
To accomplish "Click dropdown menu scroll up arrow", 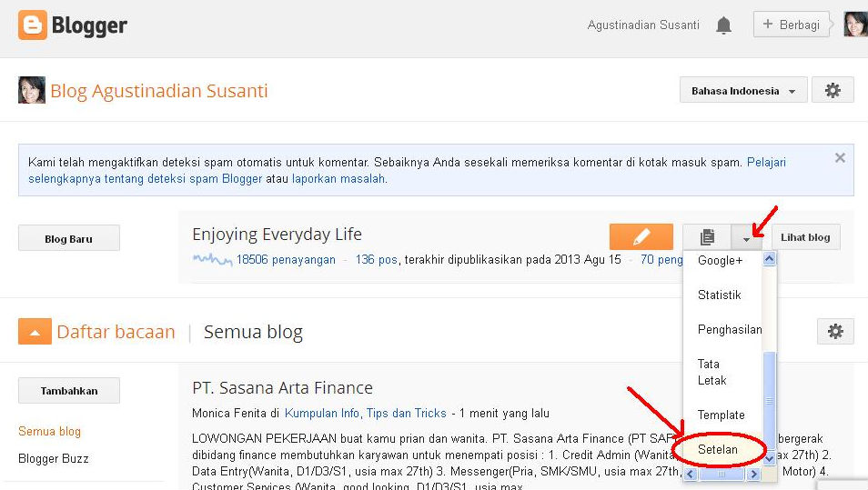I will click(770, 258).
